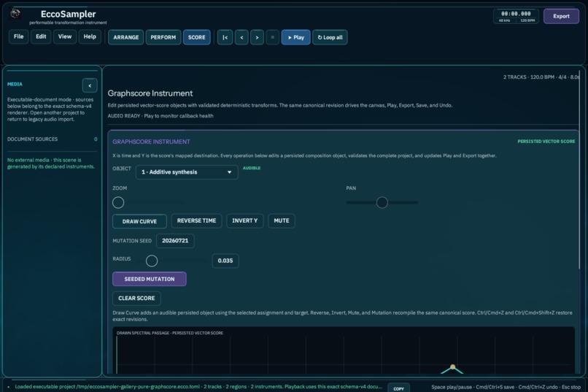Click the 'No external media' note text
The image size is (588, 392).
pyautogui.click(x=51, y=164)
